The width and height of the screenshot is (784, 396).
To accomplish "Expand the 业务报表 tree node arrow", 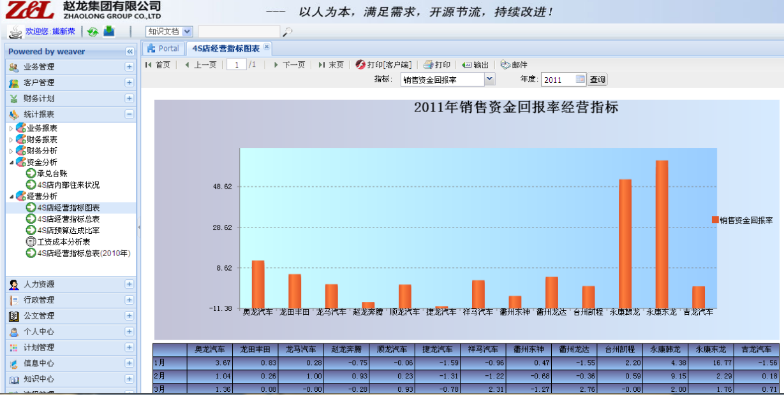I will pos(12,128).
